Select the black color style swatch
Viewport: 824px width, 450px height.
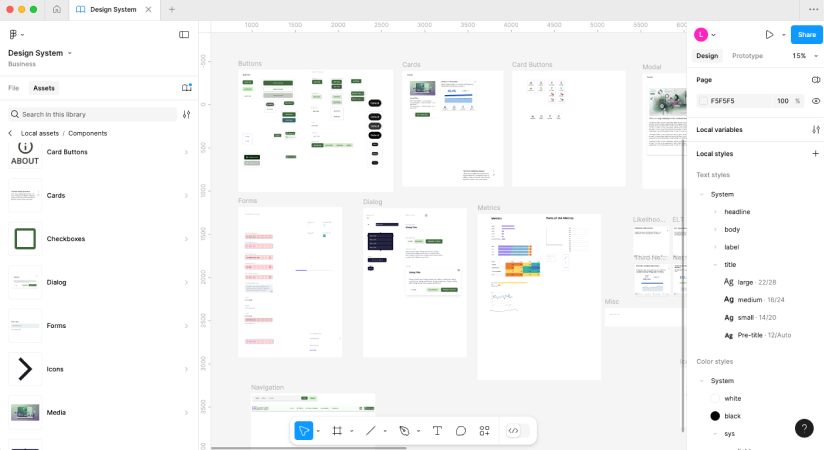(x=715, y=416)
